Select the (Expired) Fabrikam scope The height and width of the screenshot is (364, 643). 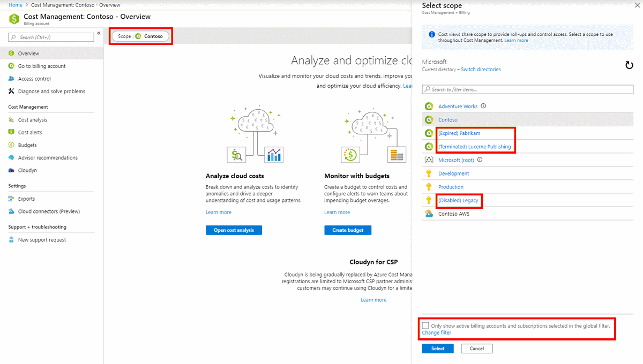point(459,133)
